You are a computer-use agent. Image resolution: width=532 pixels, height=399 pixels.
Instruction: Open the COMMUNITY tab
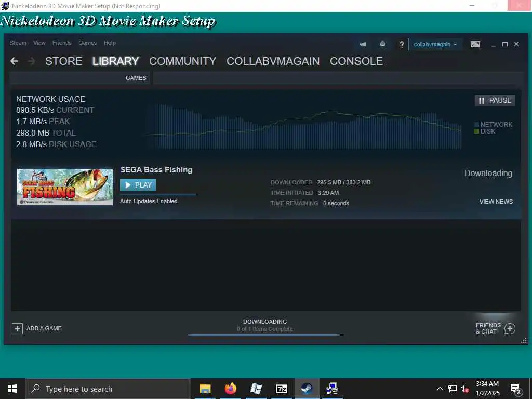182,61
